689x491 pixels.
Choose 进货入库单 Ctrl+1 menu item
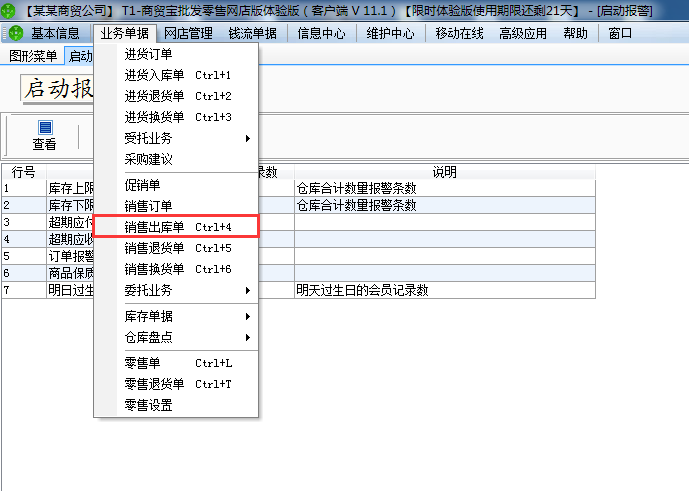click(x=176, y=75)
